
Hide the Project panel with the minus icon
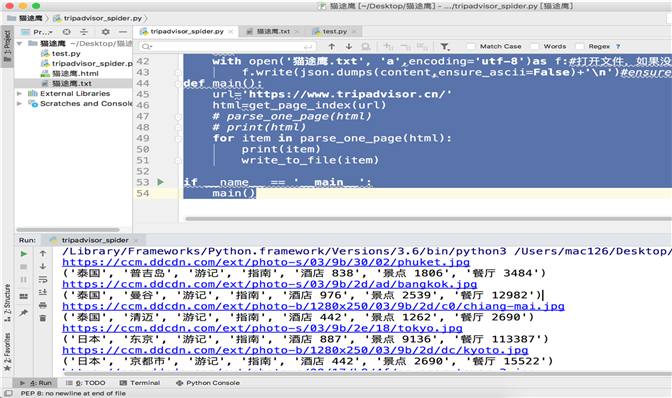(123, 32)
